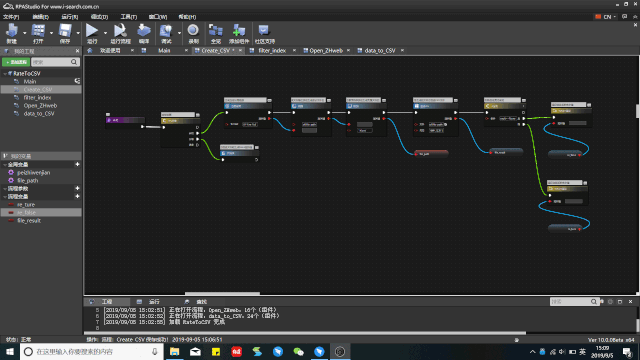The height and width of the screenshot is (360, 640).
Task: Open the 文件(F) menu
Action: pos(11,17)
